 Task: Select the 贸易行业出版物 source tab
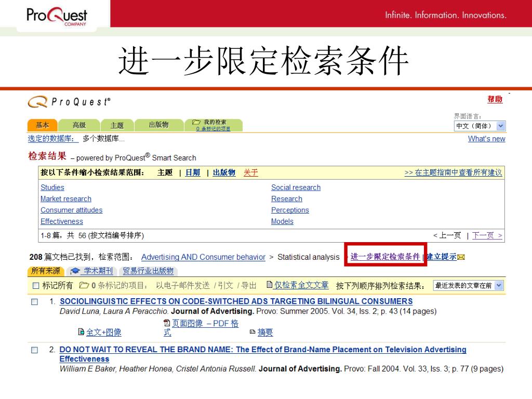[x=148, y=271]
